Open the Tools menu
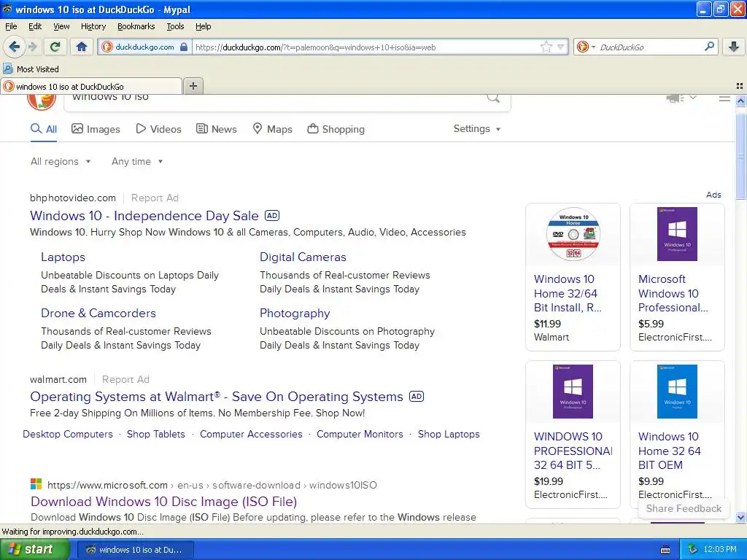Screen dimensions: 747x560 pyautogui.click(x=175, y=26)
